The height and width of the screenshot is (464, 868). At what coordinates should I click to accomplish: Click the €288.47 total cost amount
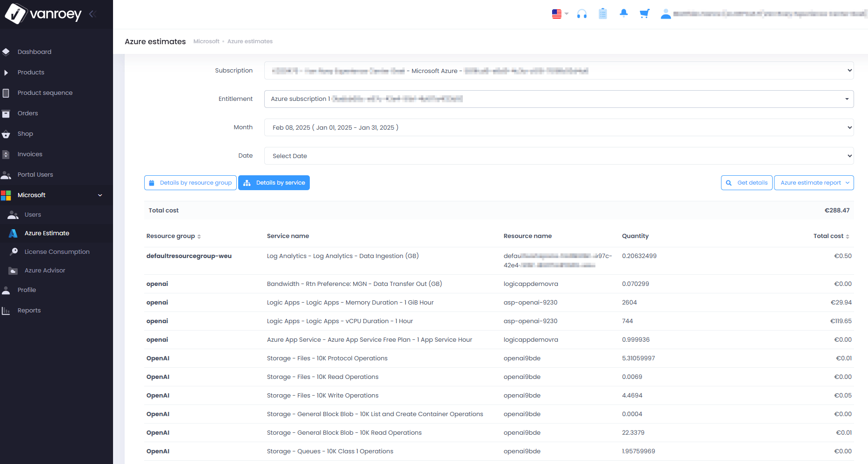[837, 211]
